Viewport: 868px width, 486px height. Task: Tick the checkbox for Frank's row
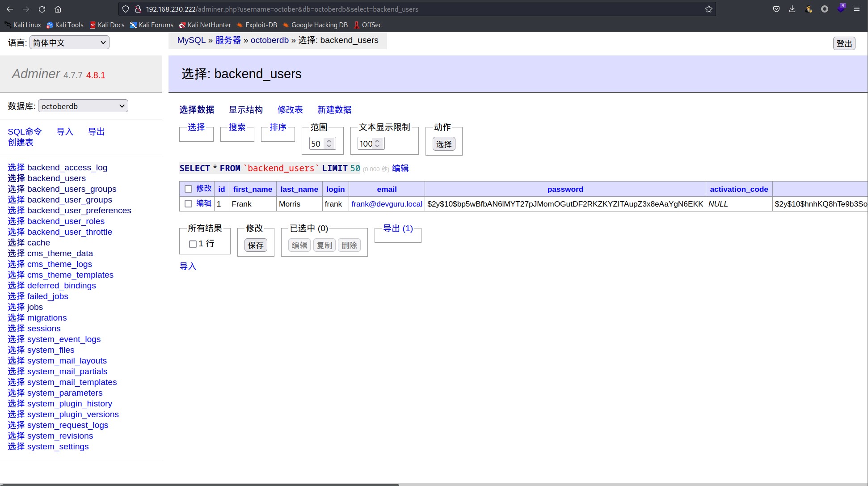189,204
